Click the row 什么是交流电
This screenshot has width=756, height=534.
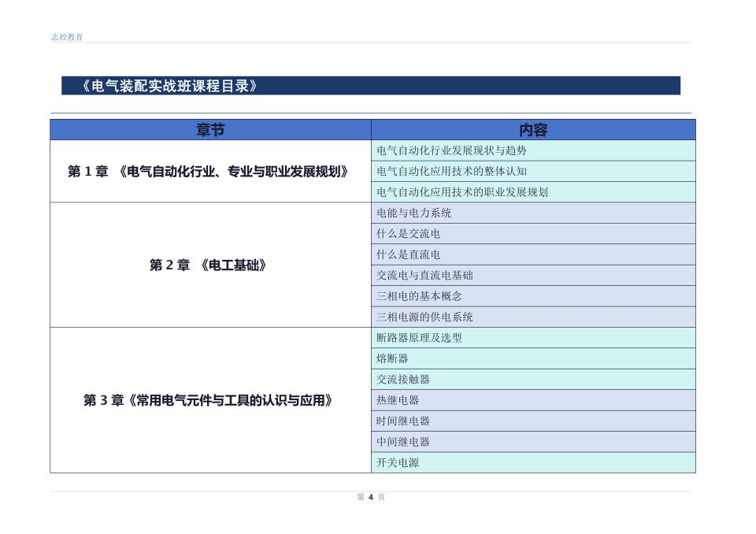(x=533, y=233)
